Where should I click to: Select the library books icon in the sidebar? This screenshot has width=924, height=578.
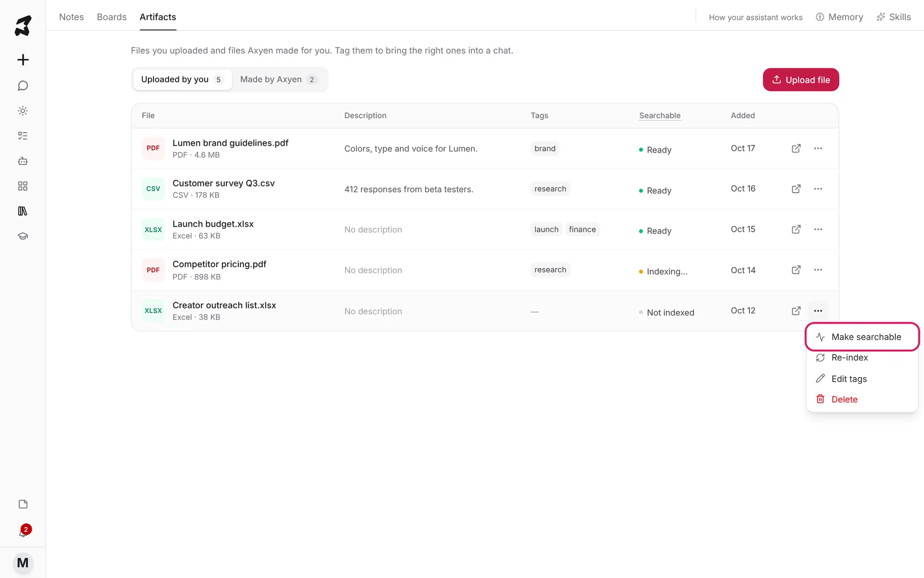[23, 211]
